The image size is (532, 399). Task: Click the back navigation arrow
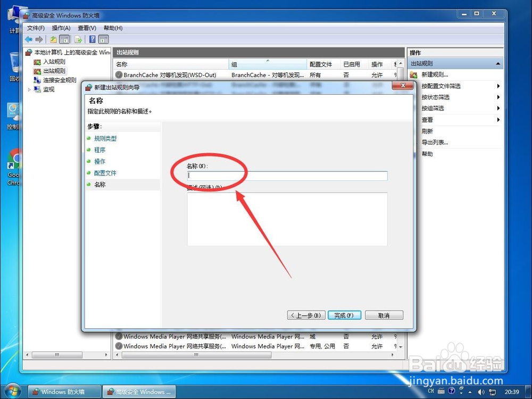29,39
